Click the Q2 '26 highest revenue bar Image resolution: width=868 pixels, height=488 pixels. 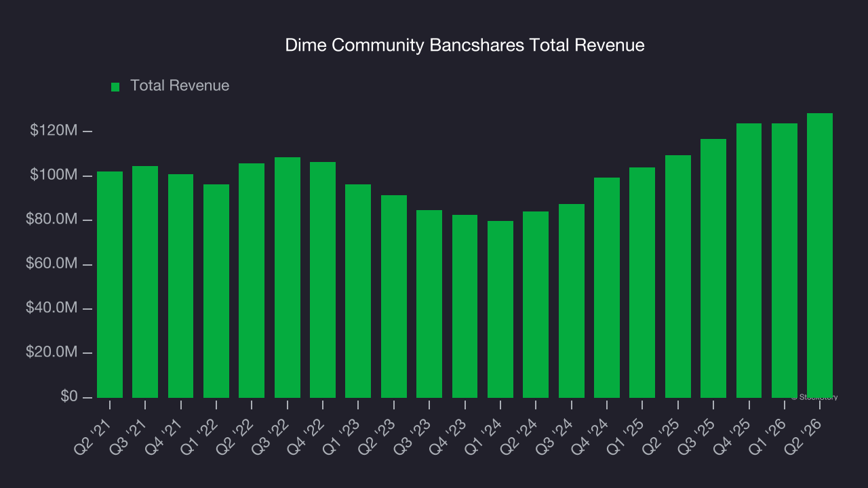820,256
